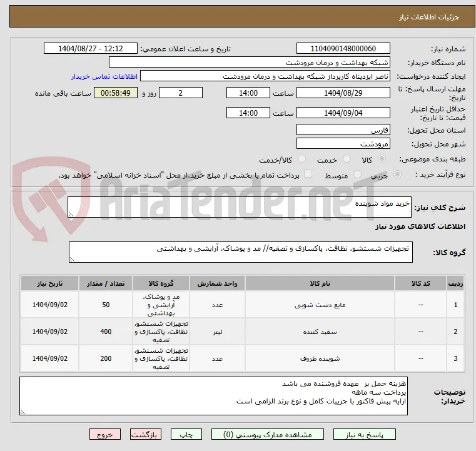Click the شرح کلی نیاز text area

(239, 207)
